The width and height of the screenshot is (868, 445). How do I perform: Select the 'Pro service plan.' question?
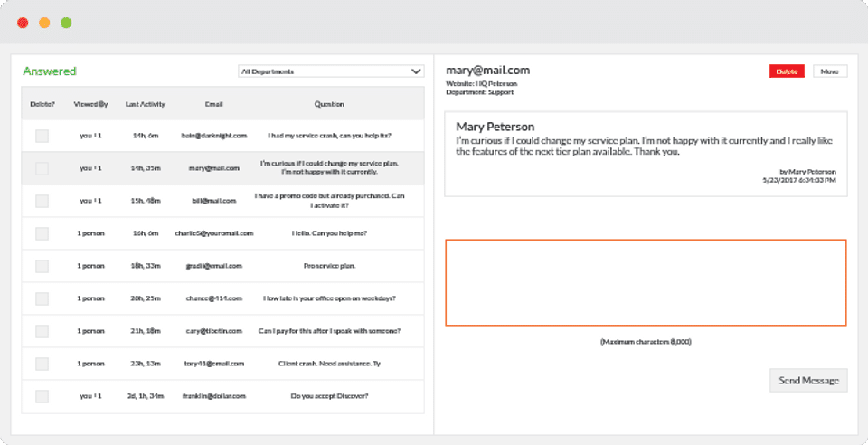pos(329,266)
